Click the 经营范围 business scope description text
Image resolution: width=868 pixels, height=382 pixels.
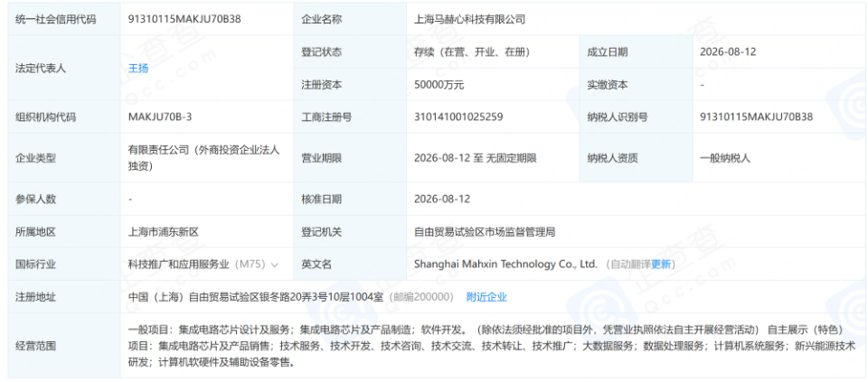492,346
